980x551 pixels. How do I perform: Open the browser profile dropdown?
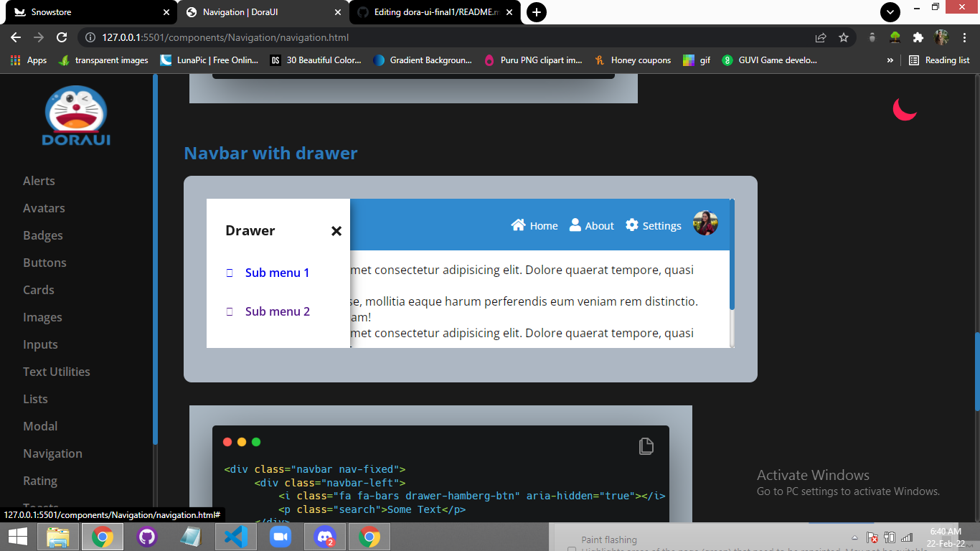point(941,37)
